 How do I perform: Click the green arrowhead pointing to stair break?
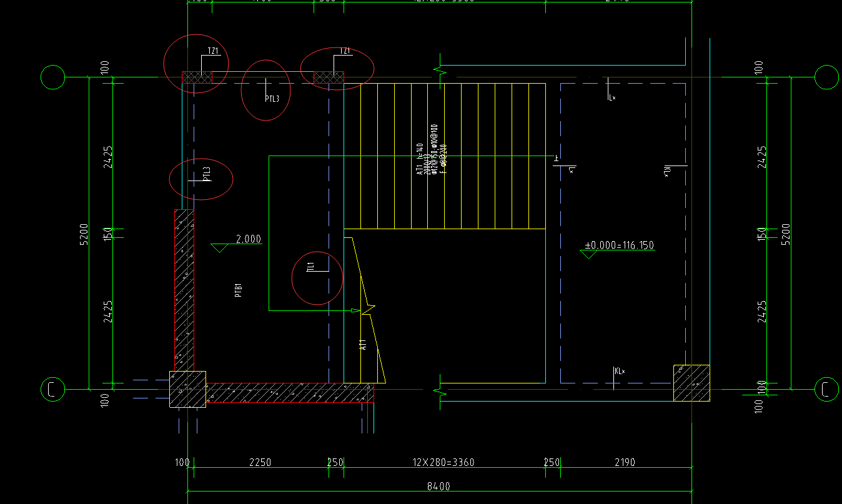click(356, 310)
